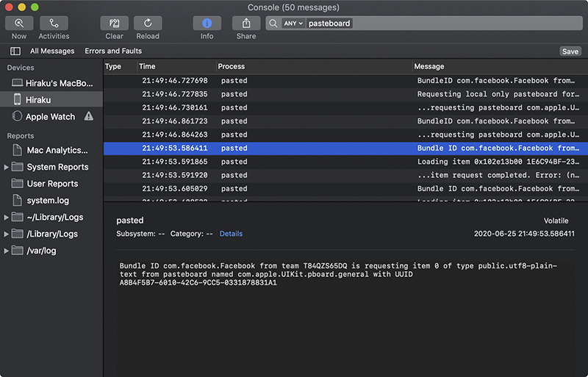Switch to All Messages filter

pyautogui.click(x=52, y=51)
